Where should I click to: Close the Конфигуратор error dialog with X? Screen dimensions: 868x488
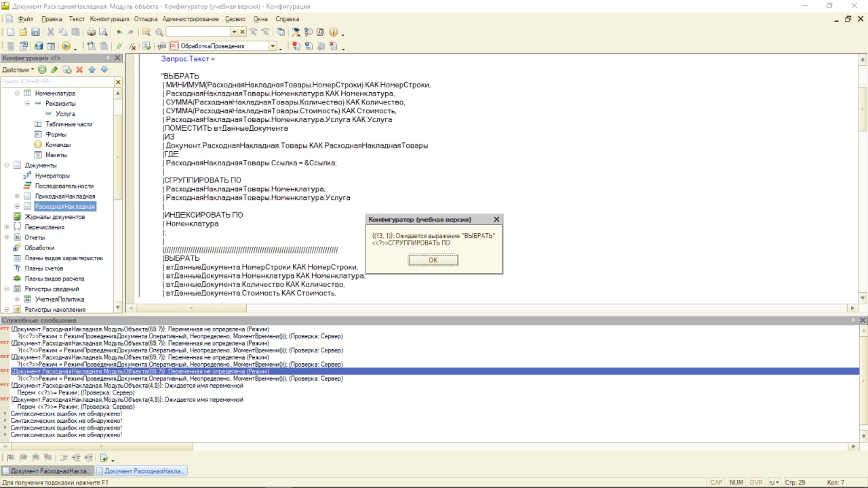pos(496,220)
